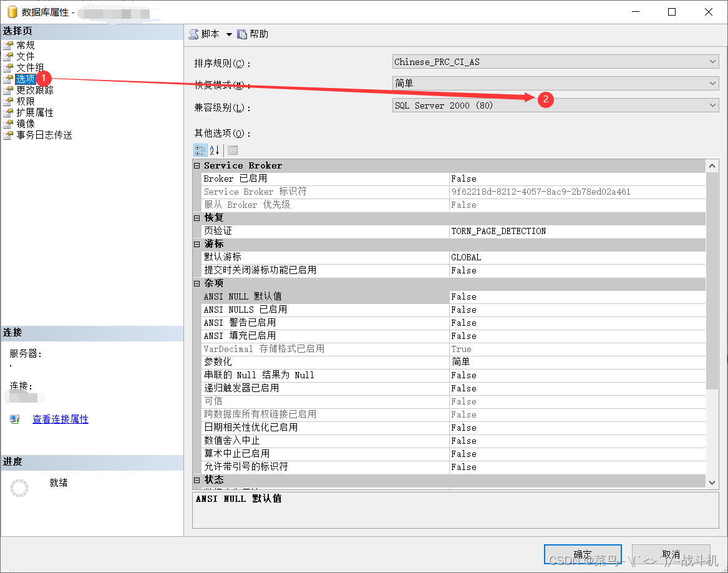Click the Broker 已启用 value False
The height and width of the screenshot is (573, 728).
(577, 179)
